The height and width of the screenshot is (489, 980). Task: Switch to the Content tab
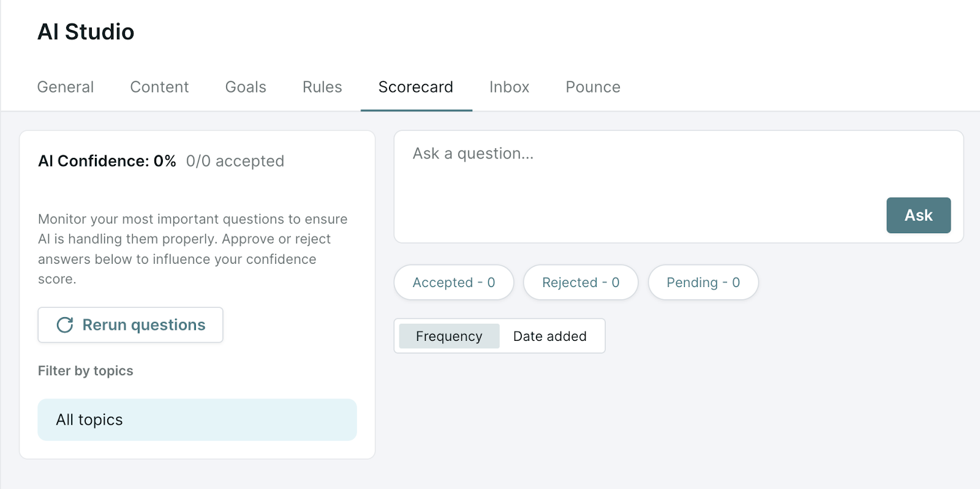tap(159, 87)
